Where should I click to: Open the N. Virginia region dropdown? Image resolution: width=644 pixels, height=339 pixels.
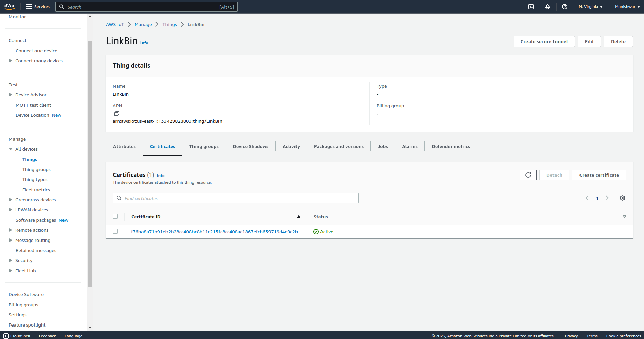click(x=591, y=7)
